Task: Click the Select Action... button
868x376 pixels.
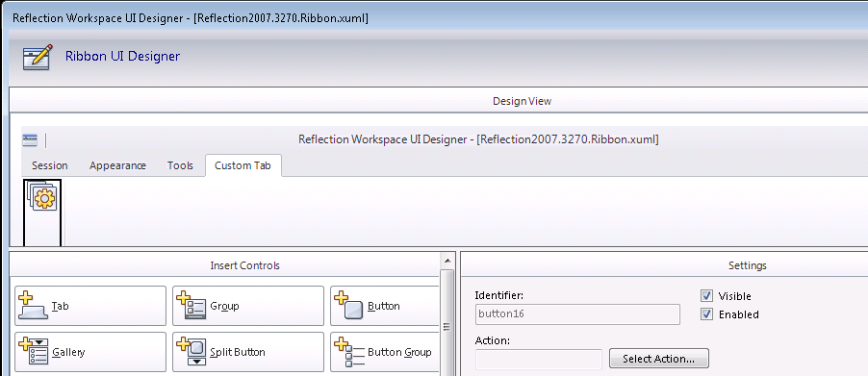Action: (659, 359)
